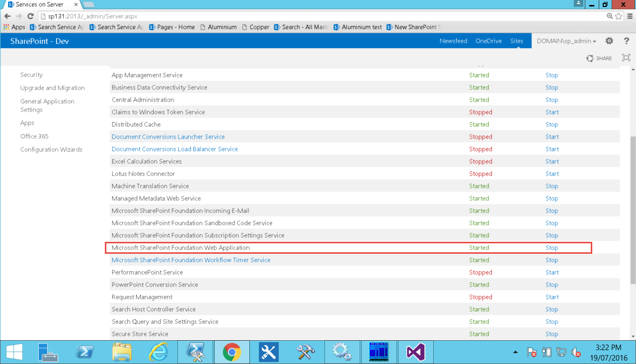This screenshot has width=636, height=364.
Task: Start the PerformancePoint Service
Action: [552, 273]
